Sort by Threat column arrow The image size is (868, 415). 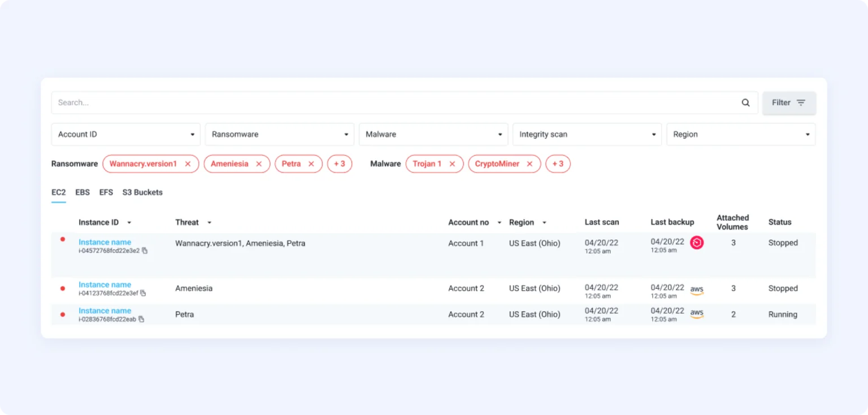209,223
